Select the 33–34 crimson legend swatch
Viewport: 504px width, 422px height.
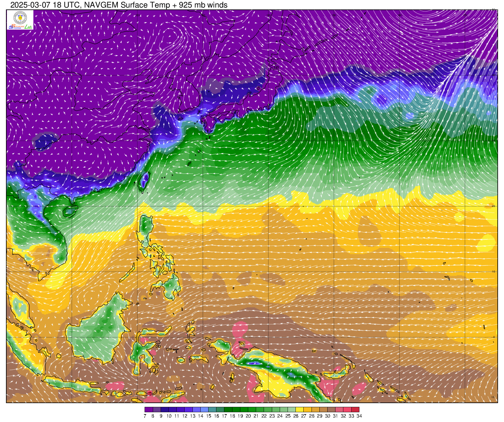tap(355, 410)
